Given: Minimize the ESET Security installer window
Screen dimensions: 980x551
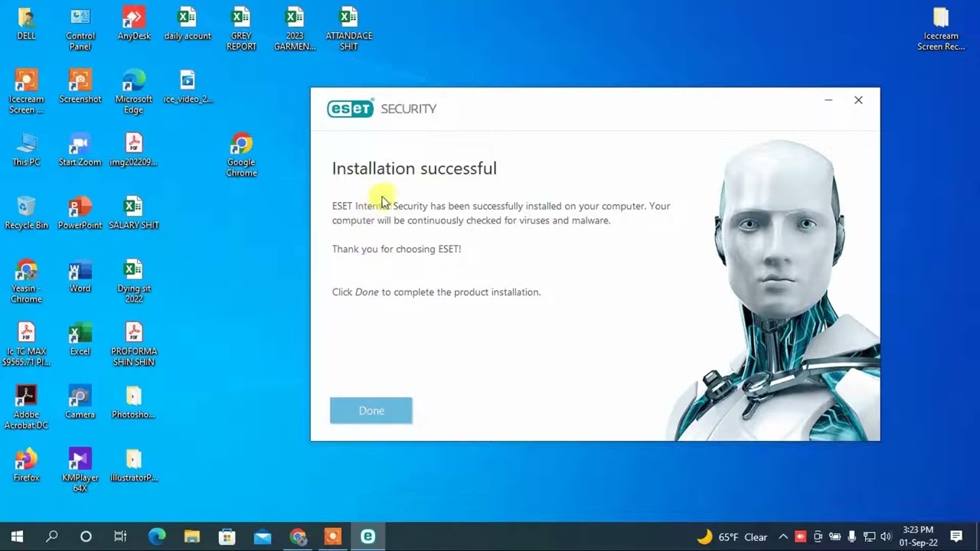Looking at the screenshot, I should [828, 100].
